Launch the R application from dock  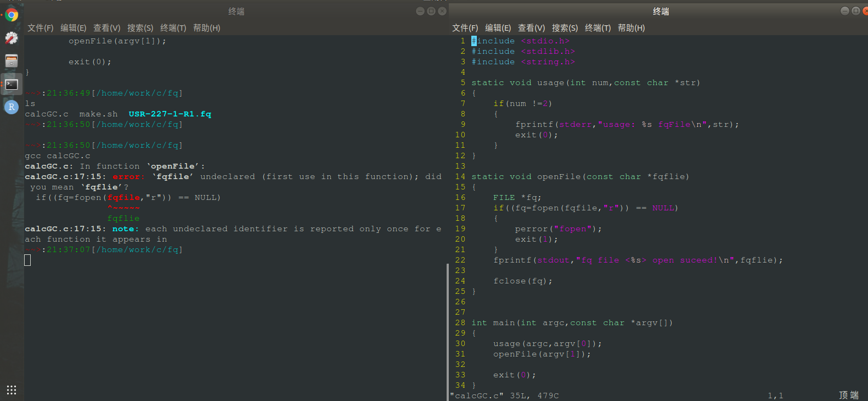pyautogui.click(x=12, y=107)
